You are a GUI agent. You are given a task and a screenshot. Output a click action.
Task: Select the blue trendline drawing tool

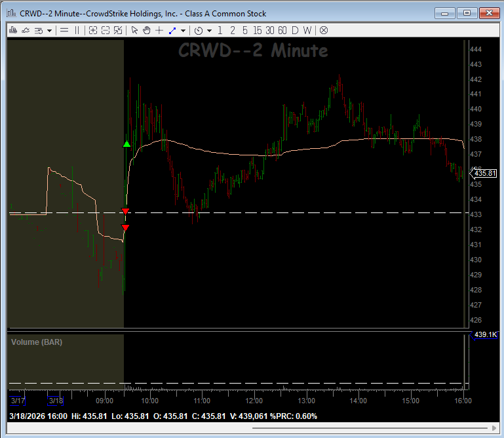(x=172, y=31)
